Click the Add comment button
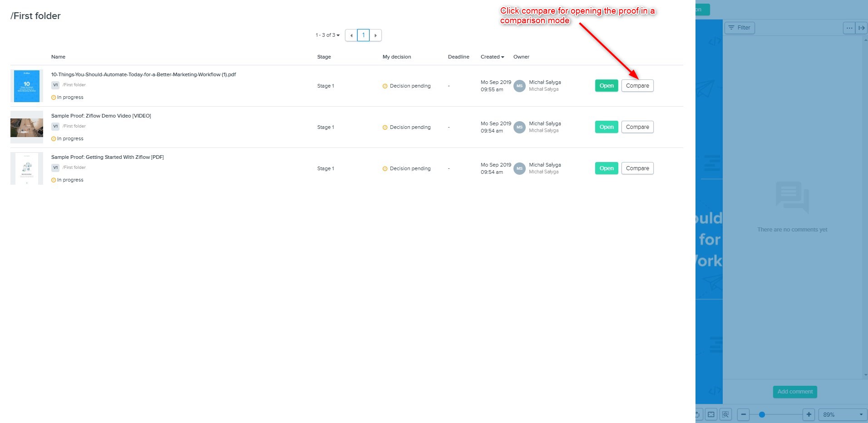 [x=794, y=392]
